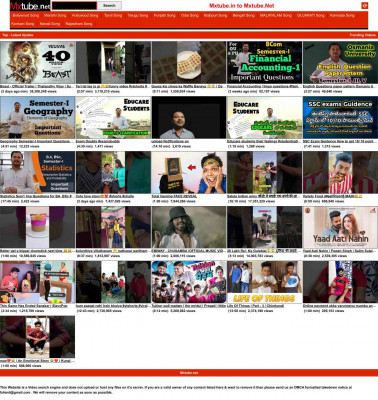Image resolution: width=378 pixels, height=400 pixels.
Task: Open the Semester-I Geography video thumbnail
Action: tap(38, 117)
